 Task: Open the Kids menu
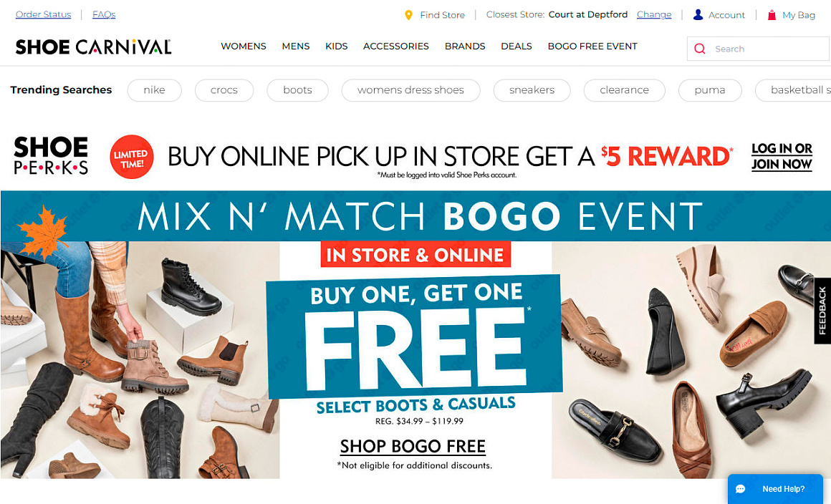click(x=337, y=47)
